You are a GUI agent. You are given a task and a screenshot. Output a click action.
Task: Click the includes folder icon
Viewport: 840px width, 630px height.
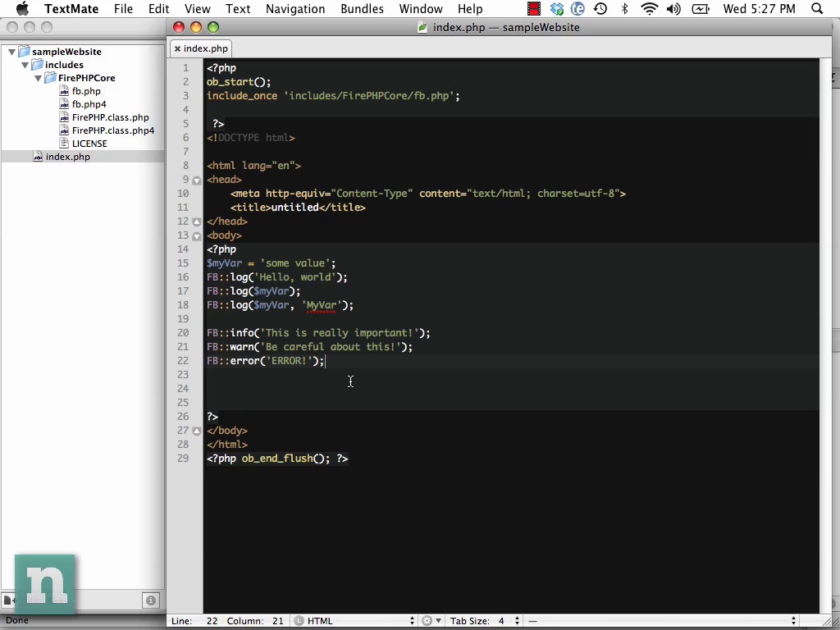pos(37,65)
